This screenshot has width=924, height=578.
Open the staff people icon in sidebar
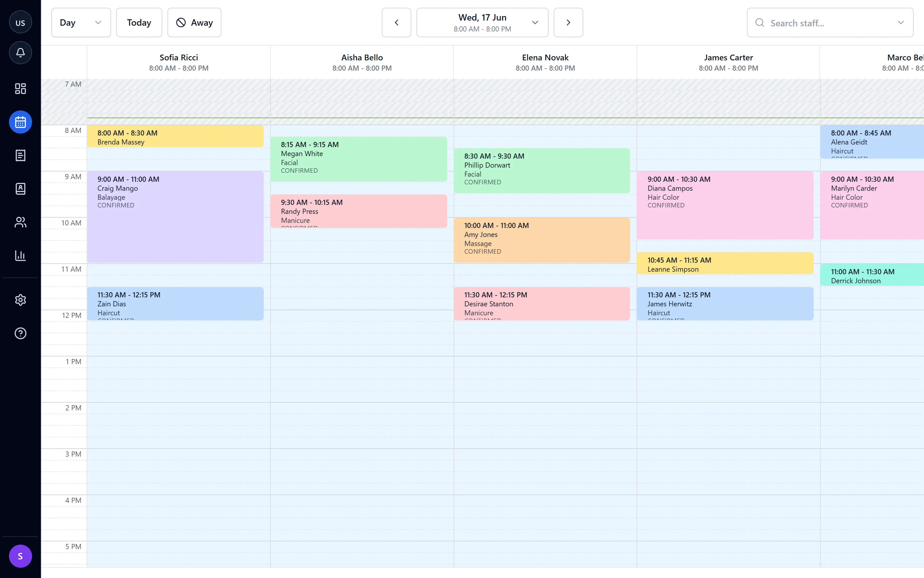20,222
